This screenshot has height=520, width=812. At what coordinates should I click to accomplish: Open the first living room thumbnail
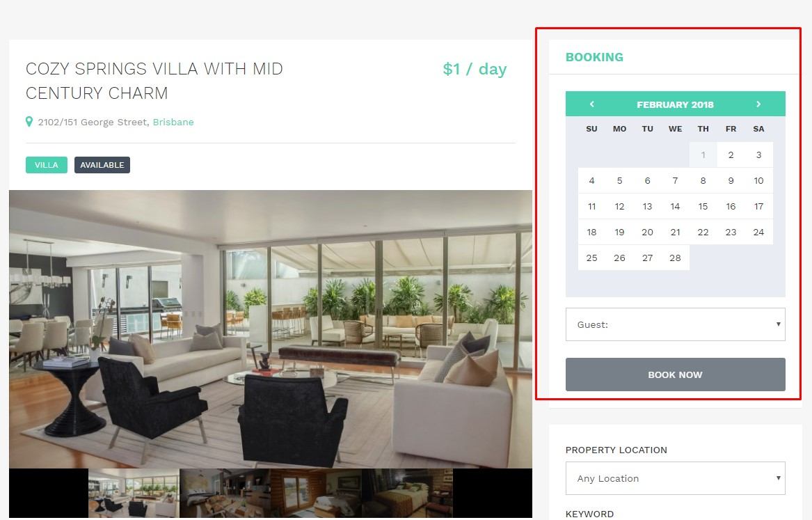(x=134, y=493)
